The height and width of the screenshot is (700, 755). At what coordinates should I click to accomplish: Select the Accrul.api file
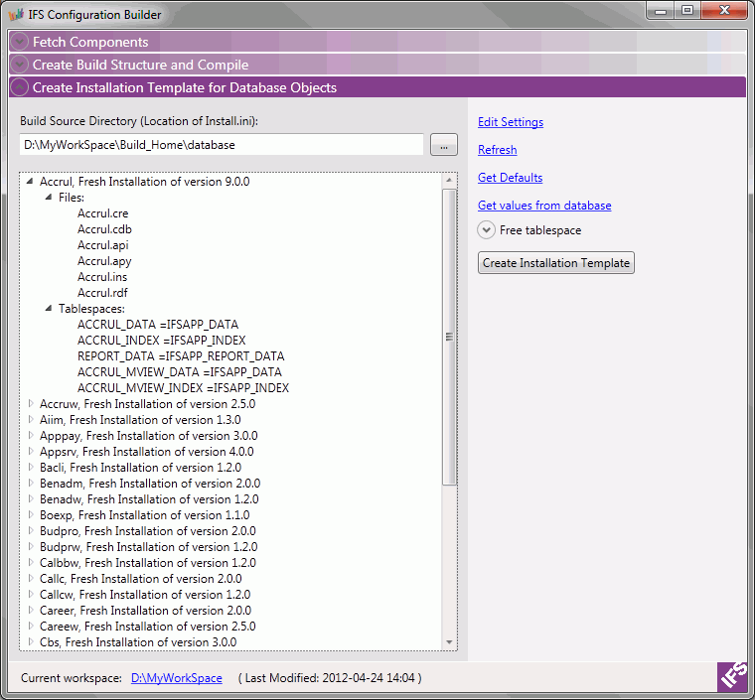103,245
